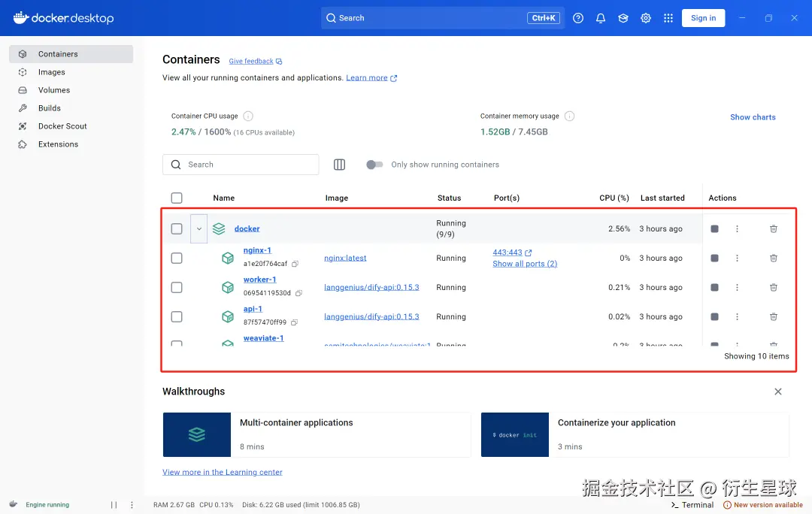Open Extensions in sidebar
The width and height of the screenshot is (812, 514).
click(71, 144)
